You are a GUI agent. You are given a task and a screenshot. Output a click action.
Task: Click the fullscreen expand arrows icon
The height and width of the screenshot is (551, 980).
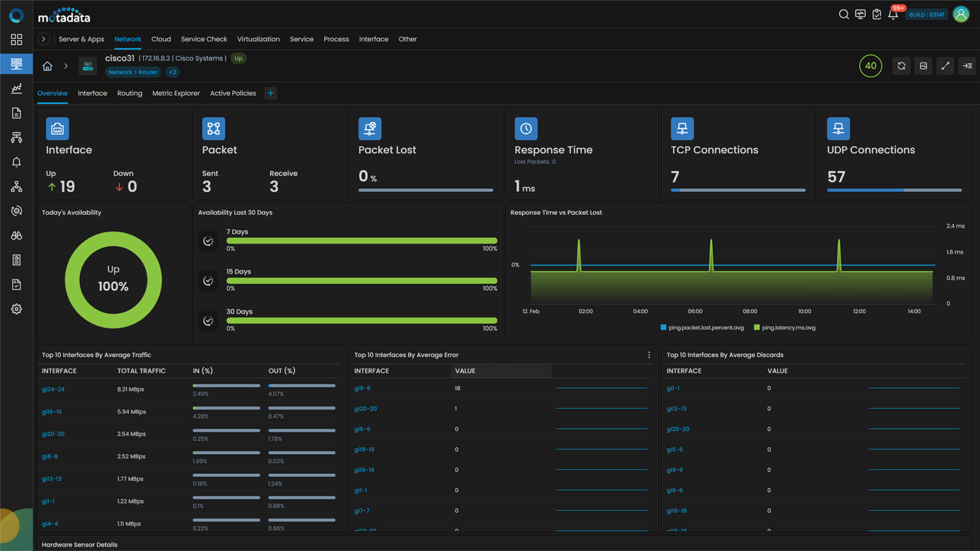[946, 66]
